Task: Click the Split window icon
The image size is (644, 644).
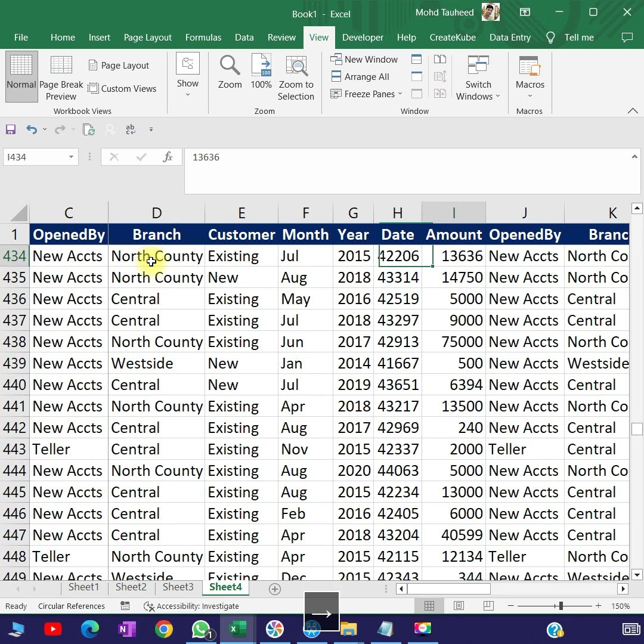Action: 416,59
